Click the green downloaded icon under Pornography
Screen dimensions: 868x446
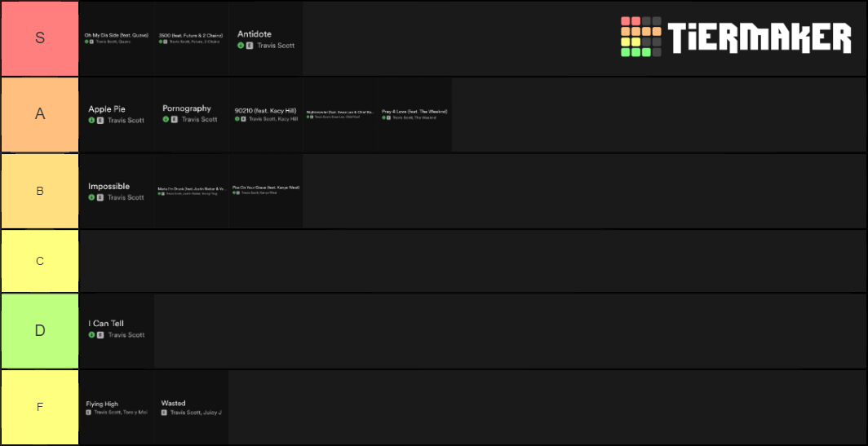click(166, 119)
